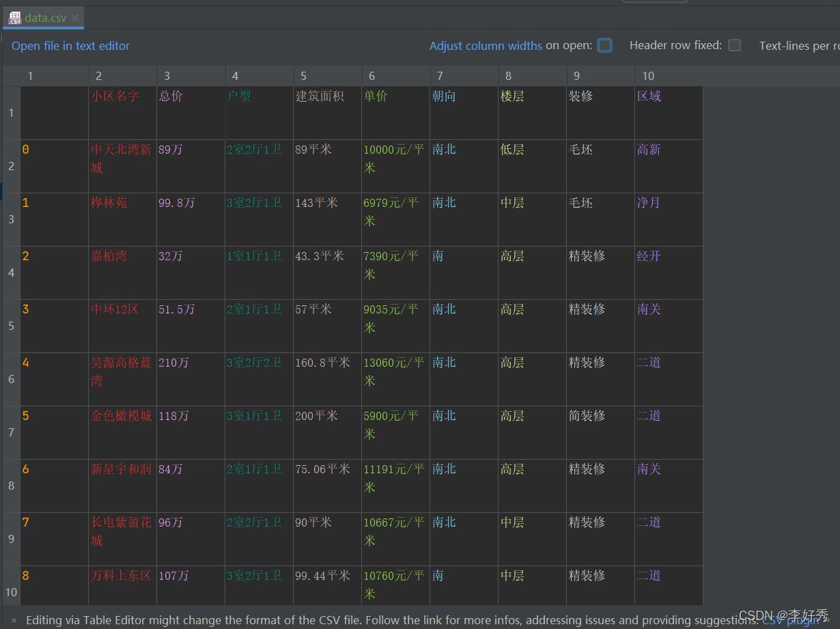Select cell 桦林苑
This screenshot has width=840, height=629.
click(123, 219)
